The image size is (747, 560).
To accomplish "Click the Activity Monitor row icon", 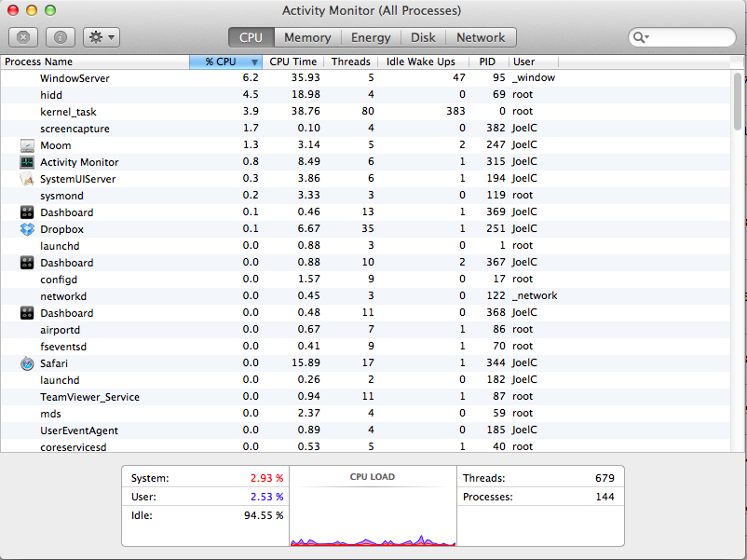I will (27, 162).
